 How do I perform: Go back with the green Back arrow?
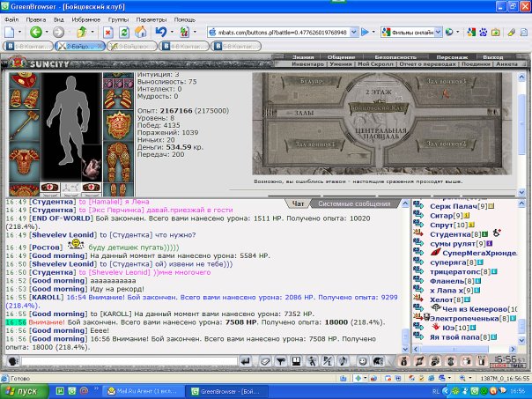[35, 33]
